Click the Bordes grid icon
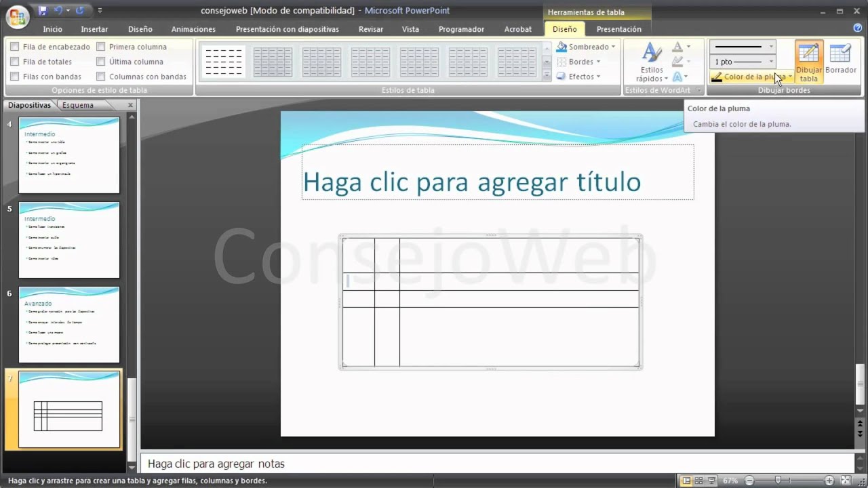The image size is (868, 488). click(x=561, y=62)
